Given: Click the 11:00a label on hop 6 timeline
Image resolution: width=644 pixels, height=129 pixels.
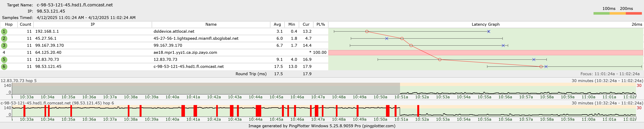Looking at the screenshot, I should click(588, 119).
